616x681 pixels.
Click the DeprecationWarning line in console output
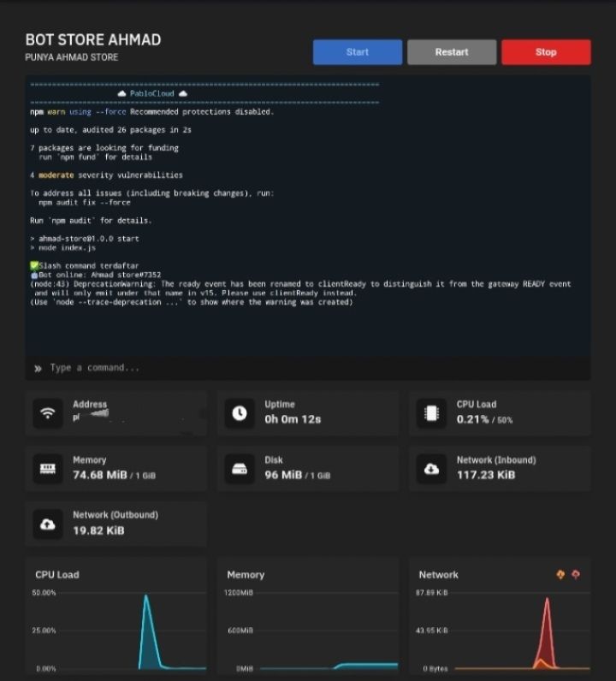click(299, 283)
